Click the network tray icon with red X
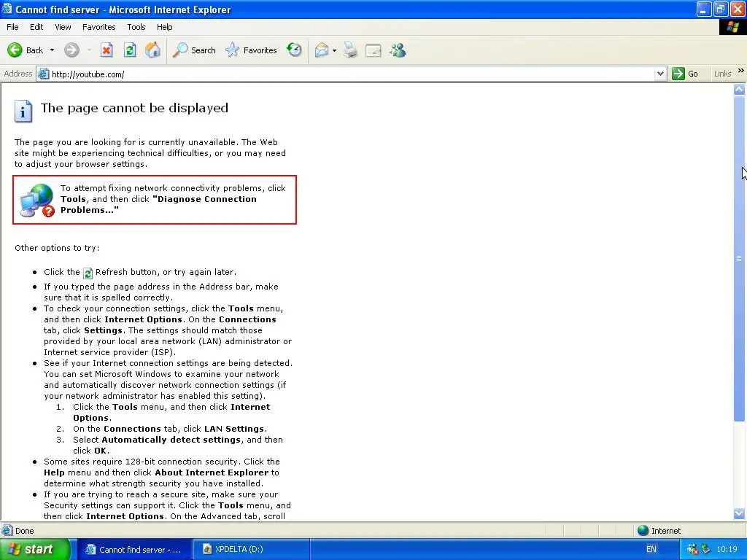Screen dimensions: 747x560 [693, 550]
